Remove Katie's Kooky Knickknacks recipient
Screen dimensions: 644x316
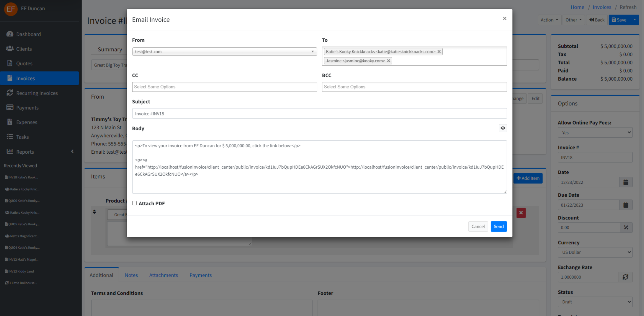click(x=439, y=52)
